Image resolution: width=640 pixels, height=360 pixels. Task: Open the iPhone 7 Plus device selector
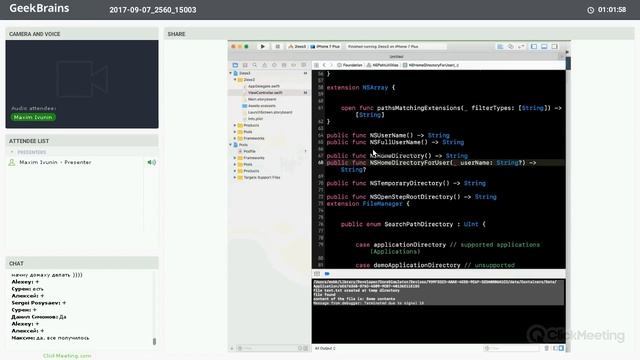coord(325,47)
